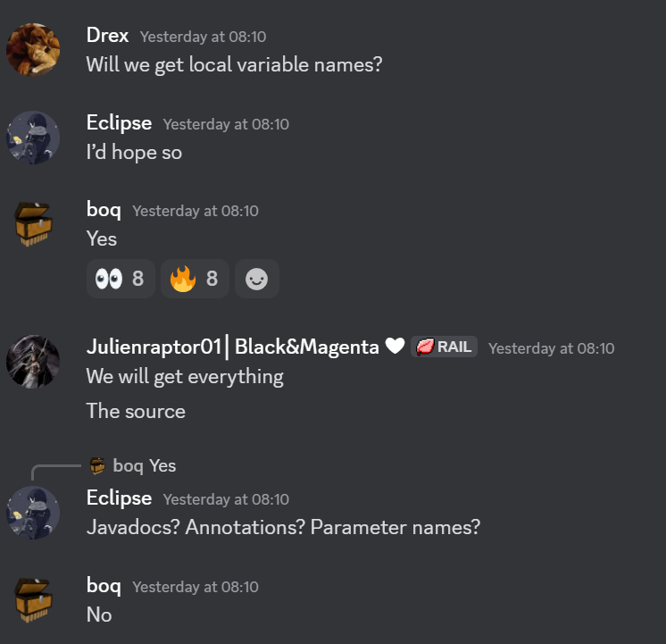Viewport: 666px width, 644px height.
Task: Open Eclipse's avatar beside "I'd hope so"
Action: 33,138
